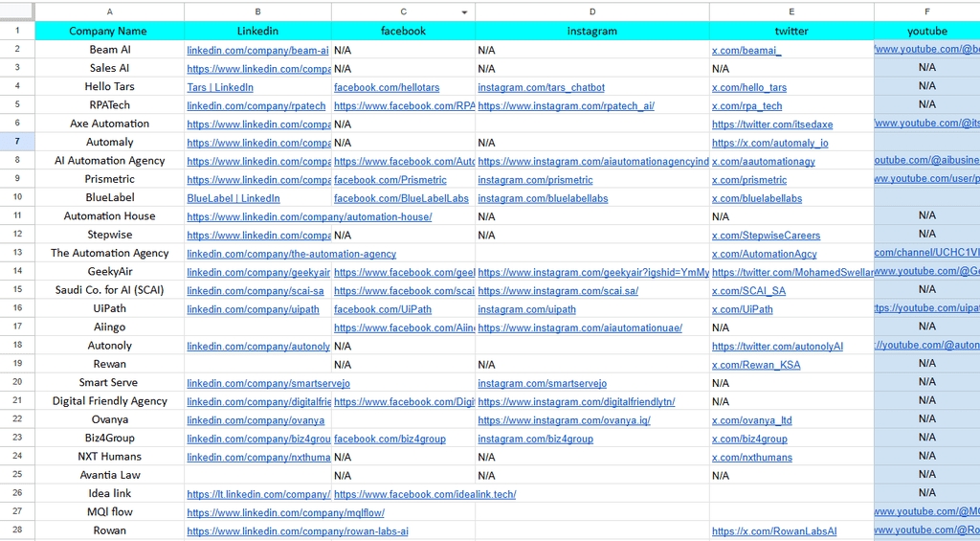Select column D header

click(x=591, y=11)
